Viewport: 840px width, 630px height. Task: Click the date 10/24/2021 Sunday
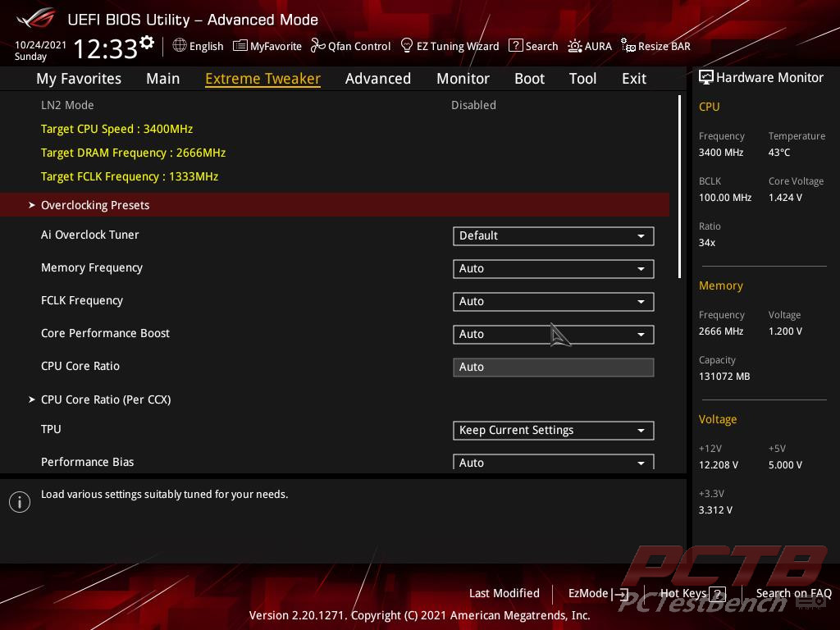pyautogui.click(x=40, y=50)
